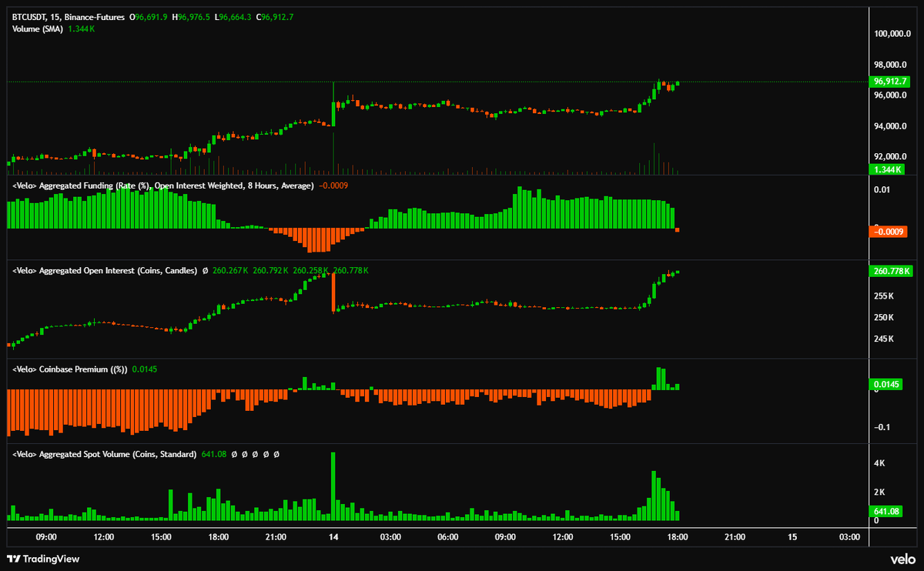The image size is (924, 571).
Task: Click the green 641.08 spot volume axis label
Action: [x=887, y=512]
